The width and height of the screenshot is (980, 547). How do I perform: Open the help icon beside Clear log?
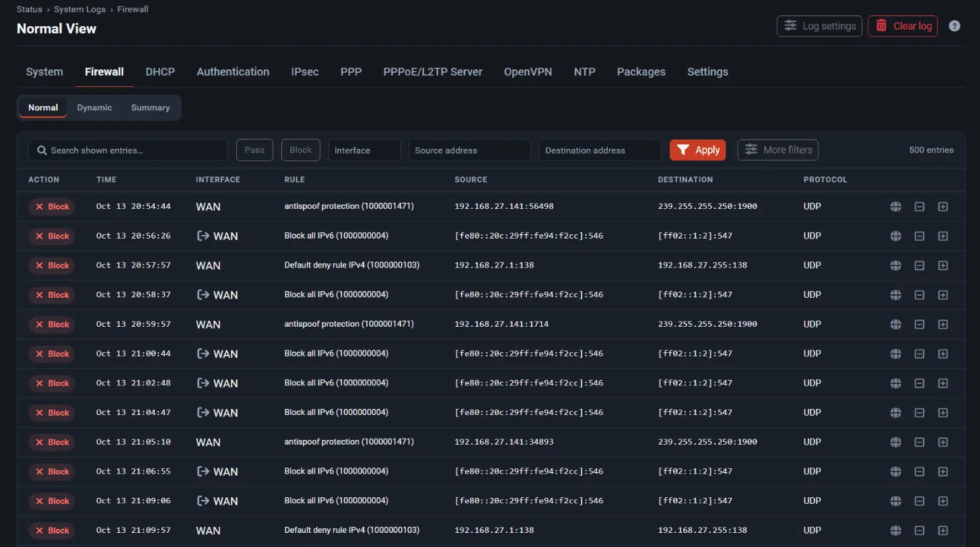(954, 26)
